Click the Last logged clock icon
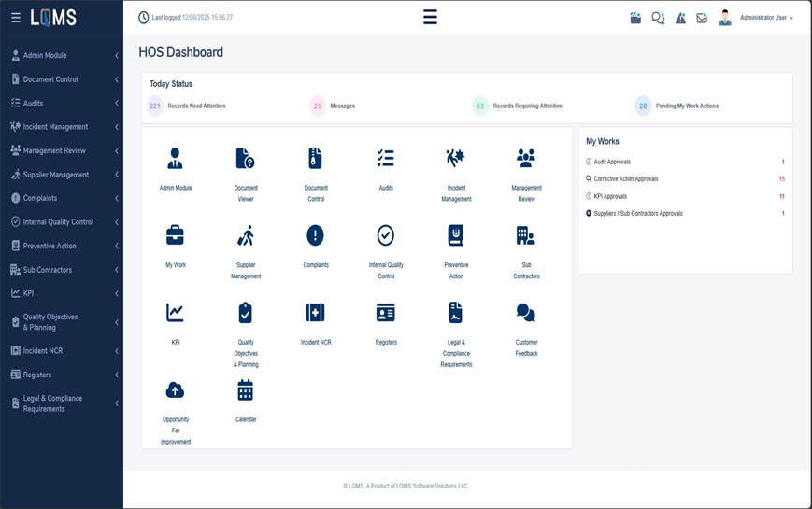Image resolution: width=812 pixels, height=509 pixels. tap(144, 18)
